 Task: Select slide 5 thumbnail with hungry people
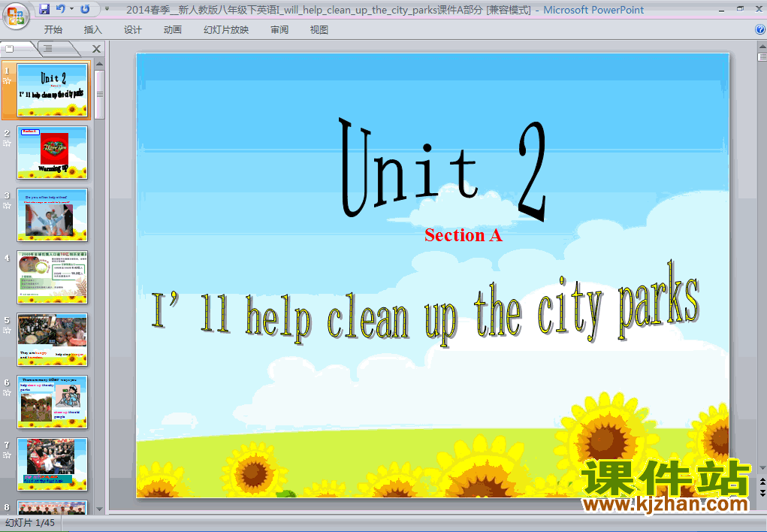pos(53,340)
